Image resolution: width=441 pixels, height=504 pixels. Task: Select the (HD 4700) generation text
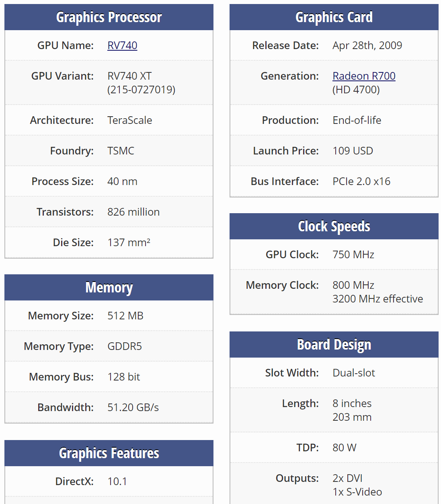tap(356, 90)
